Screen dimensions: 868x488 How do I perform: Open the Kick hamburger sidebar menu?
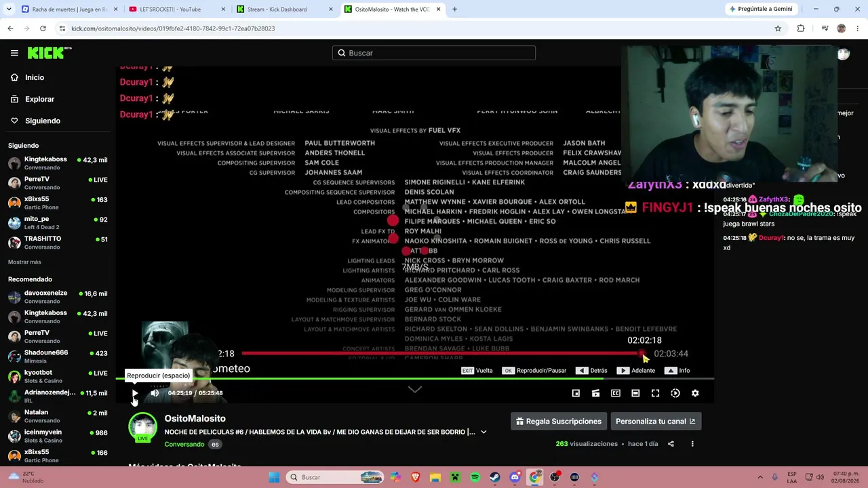point(14,53)
